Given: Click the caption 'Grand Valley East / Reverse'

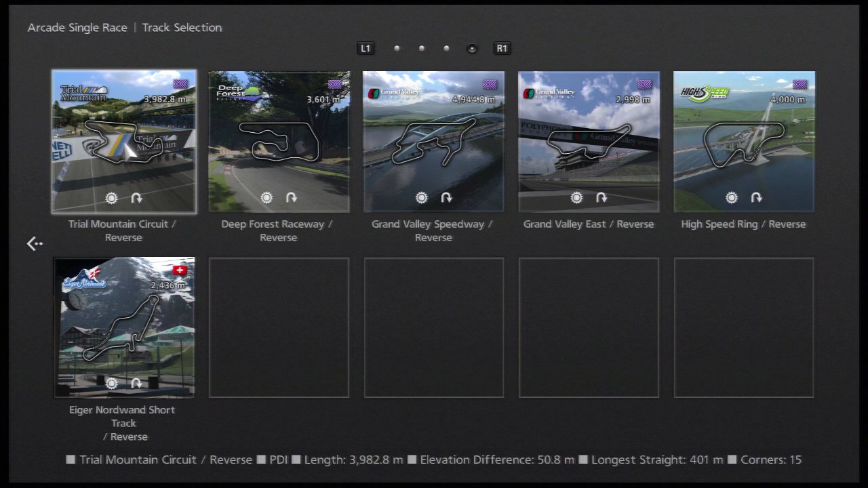Looking at the screenshot, I should point(589,224).
